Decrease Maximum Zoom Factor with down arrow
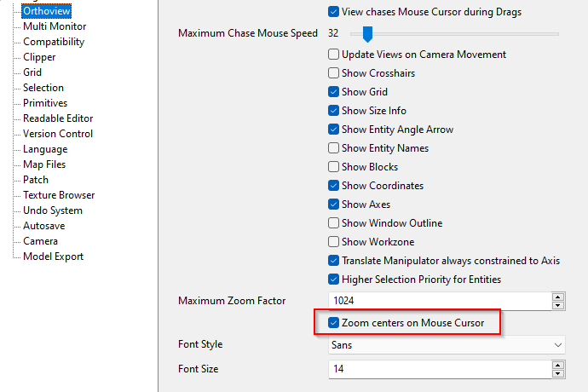This screenshot has height=392, width=588. [x=558, y=305]
